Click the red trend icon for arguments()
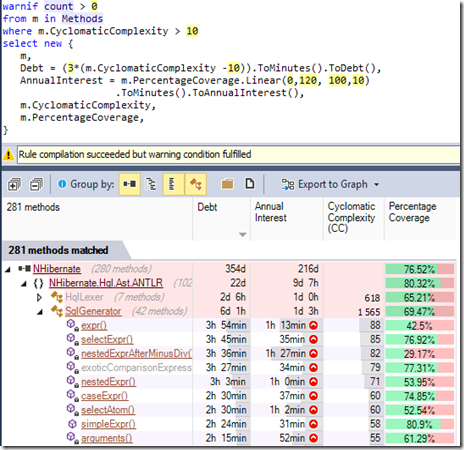 [313, 438]
